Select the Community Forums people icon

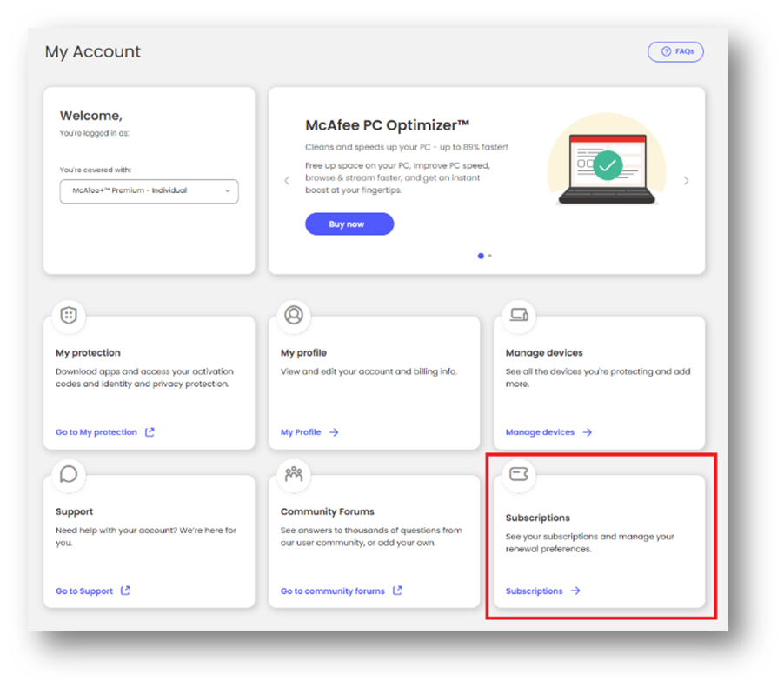(293, 474)
